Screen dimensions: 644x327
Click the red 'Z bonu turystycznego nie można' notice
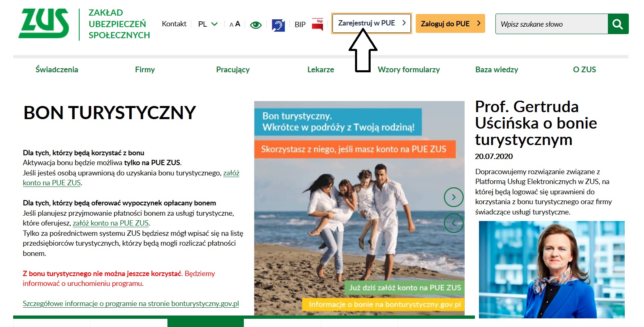119,279
